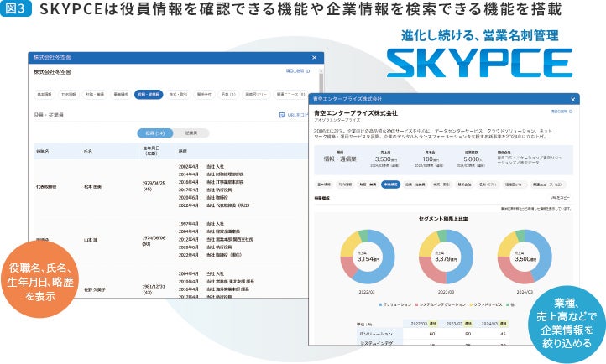Click yellow クラウドサービス legend swatch

[471, 305]
